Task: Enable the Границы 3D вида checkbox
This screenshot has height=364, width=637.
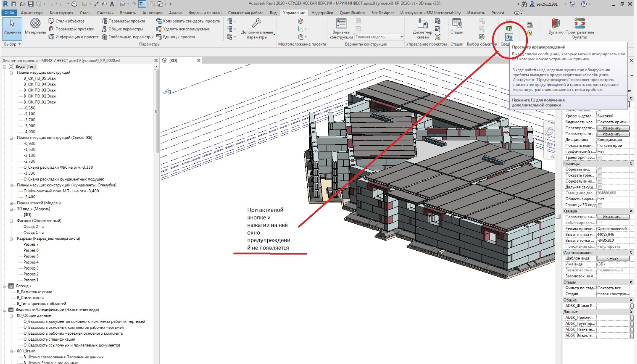Action: tap(600, 205)
